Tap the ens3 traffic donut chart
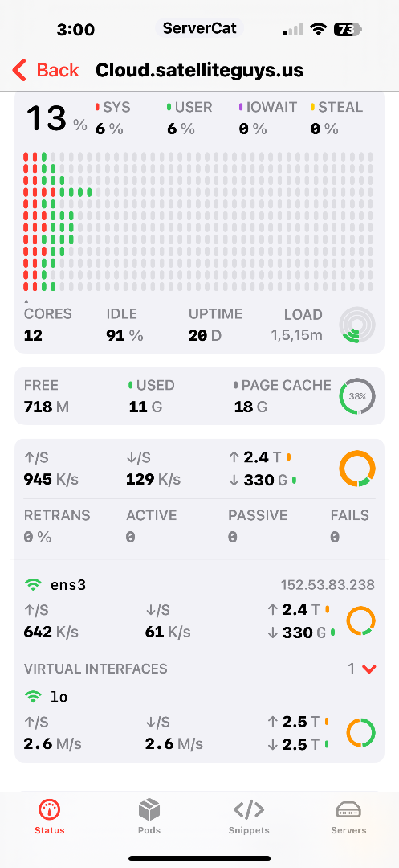 (x=361, y=620)
